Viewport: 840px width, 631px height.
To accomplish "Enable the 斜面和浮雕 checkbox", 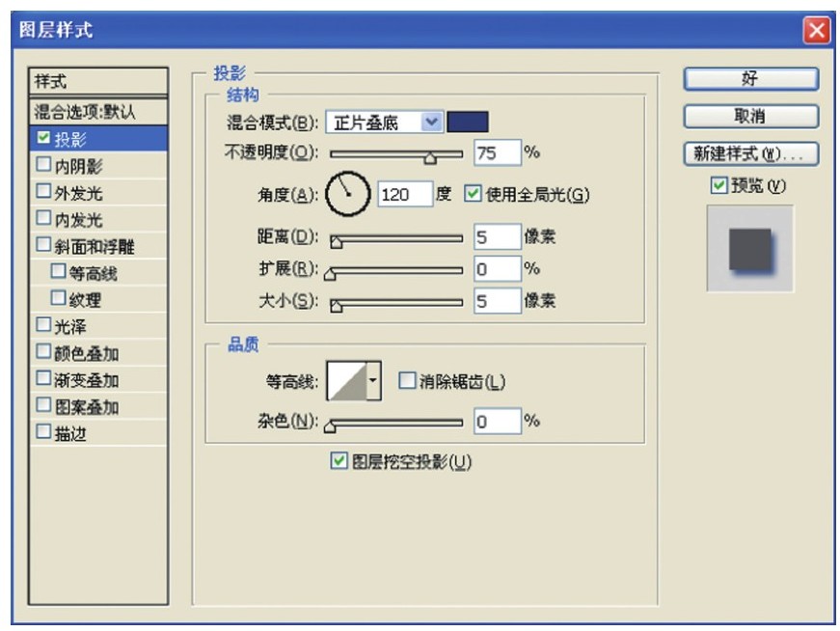I will pos(43,244).
